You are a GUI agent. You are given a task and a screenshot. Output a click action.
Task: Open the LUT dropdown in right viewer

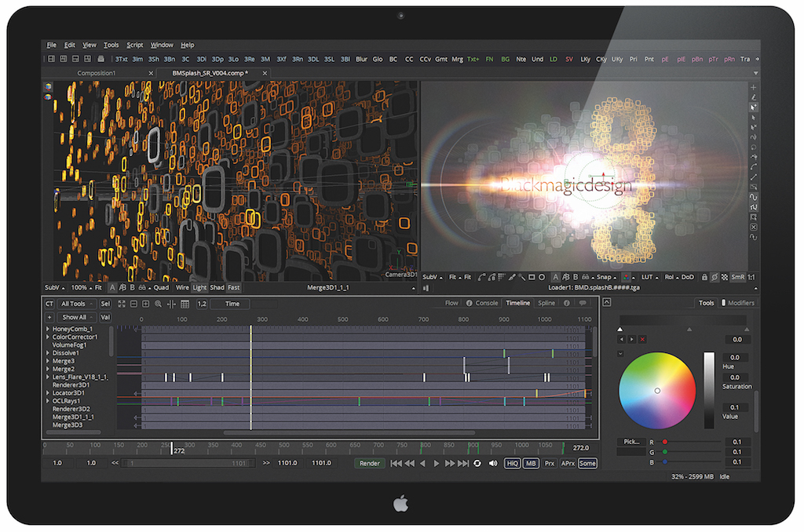click(649, 277)
